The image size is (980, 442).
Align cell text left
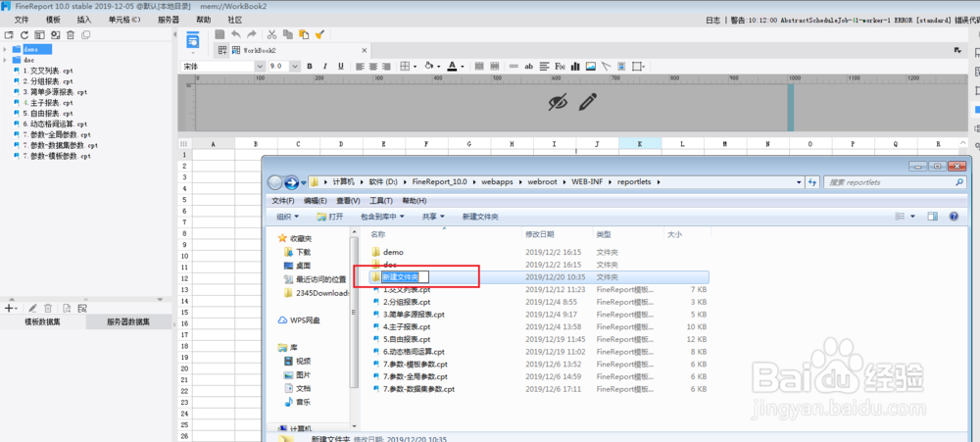[361, 67]
